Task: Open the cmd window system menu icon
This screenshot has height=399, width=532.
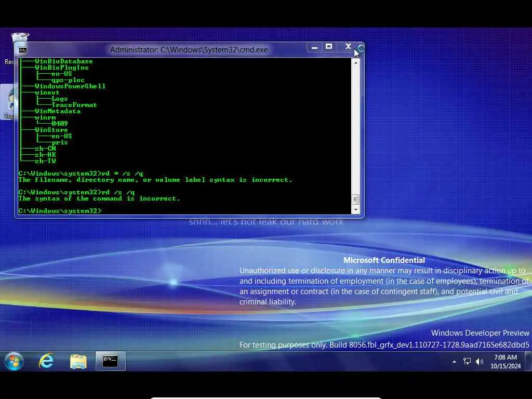Action: 23,50
